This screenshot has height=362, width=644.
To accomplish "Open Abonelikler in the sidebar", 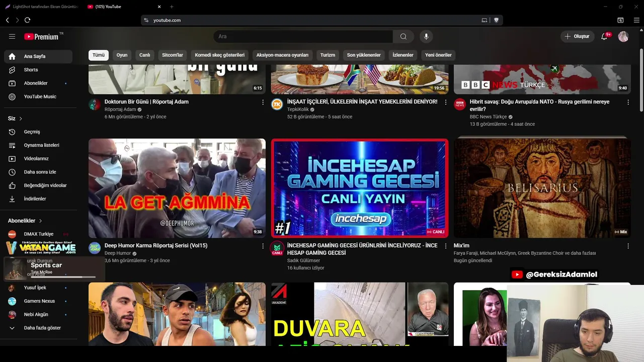I will [38, 83].
